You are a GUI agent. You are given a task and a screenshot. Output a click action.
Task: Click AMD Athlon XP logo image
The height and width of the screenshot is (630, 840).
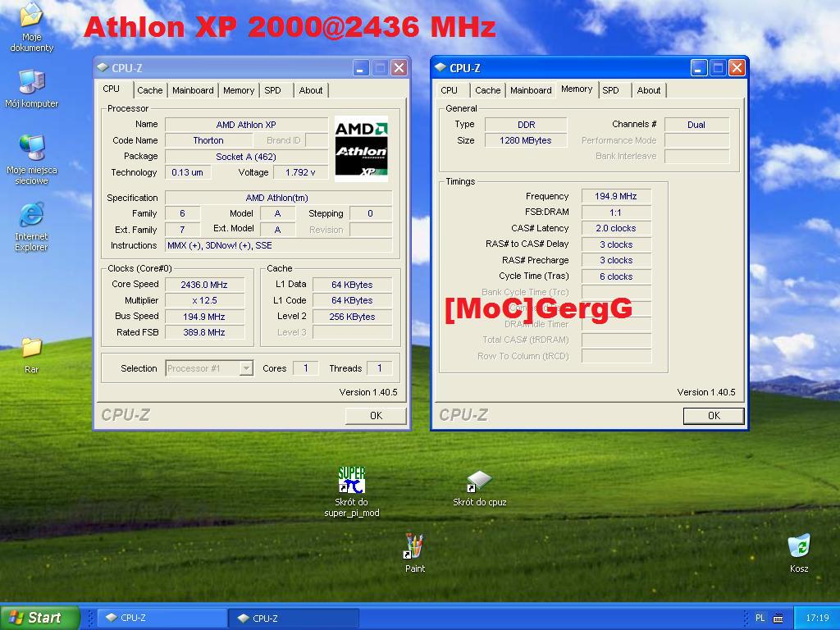tap(361, 148)
